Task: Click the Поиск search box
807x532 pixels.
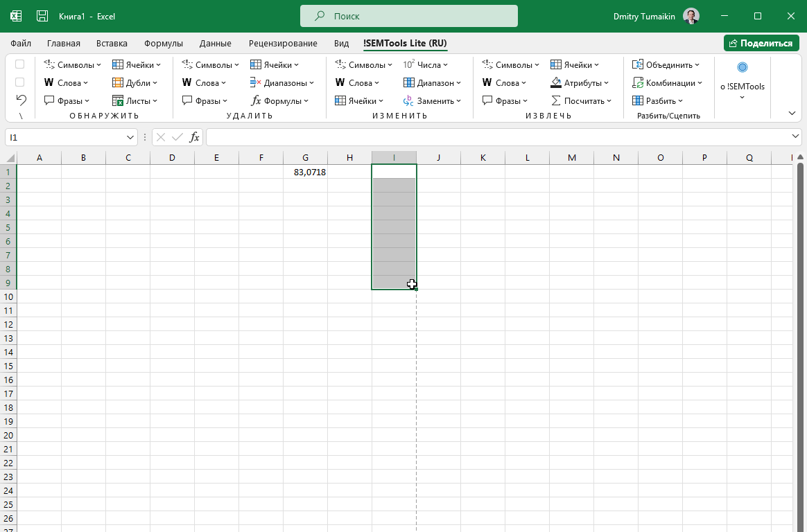Action: click(x=408, y=16)
